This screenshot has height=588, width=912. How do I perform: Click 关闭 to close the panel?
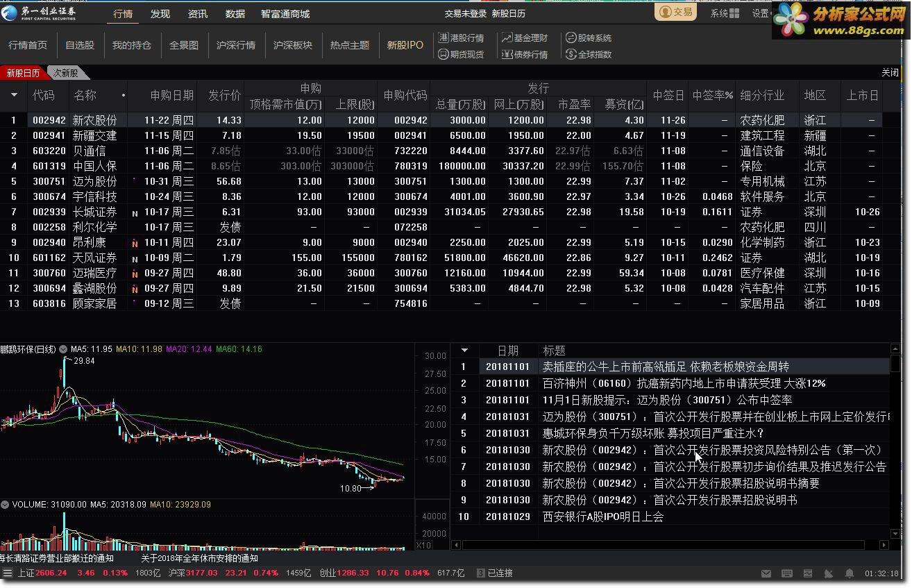890,73
